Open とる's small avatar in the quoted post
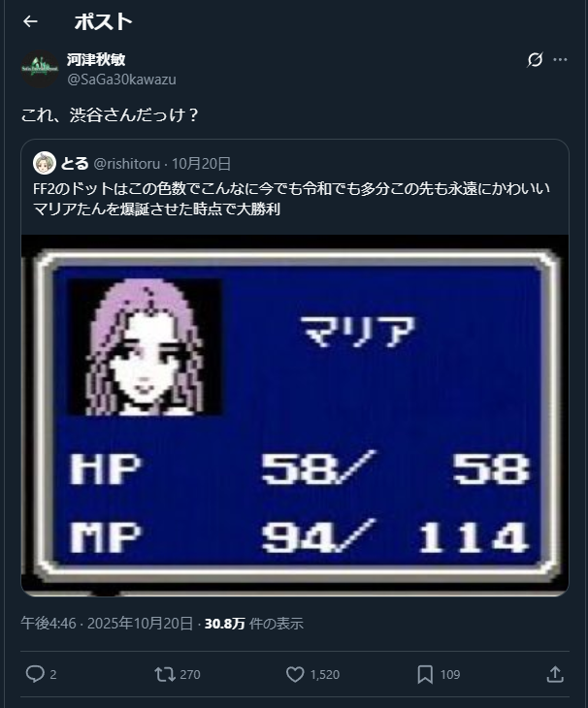The width and height of the screenshot is (588, 708). pyautogui.click(x=45, y=163)
